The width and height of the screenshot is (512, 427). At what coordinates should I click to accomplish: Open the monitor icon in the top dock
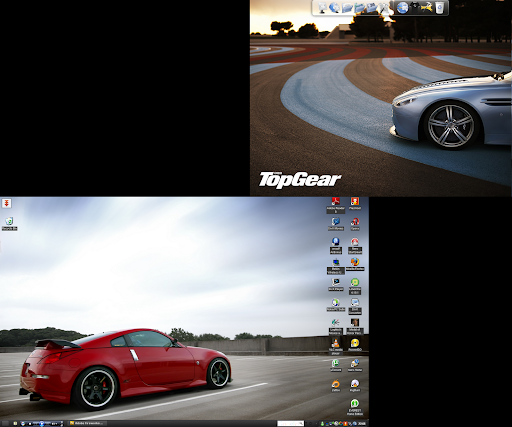click(x=322, y=8)
